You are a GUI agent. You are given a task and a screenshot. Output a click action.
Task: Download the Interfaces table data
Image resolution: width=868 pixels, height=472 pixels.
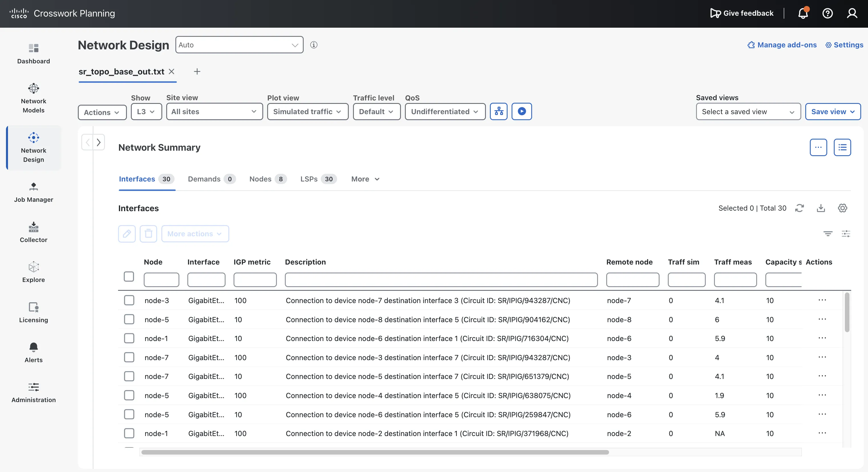click(821, 208)
